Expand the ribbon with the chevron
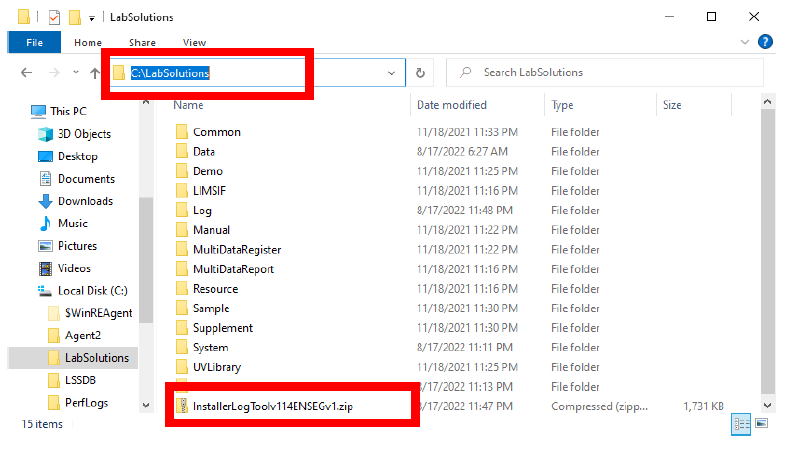This screenshot has height=457, width=785. pos(744,42)
